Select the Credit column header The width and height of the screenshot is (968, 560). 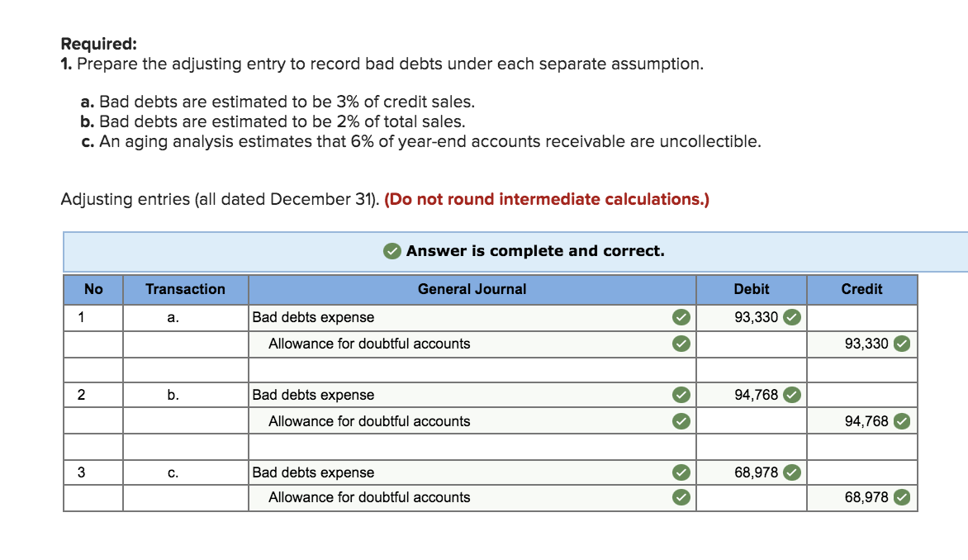[x=861, y=289]
